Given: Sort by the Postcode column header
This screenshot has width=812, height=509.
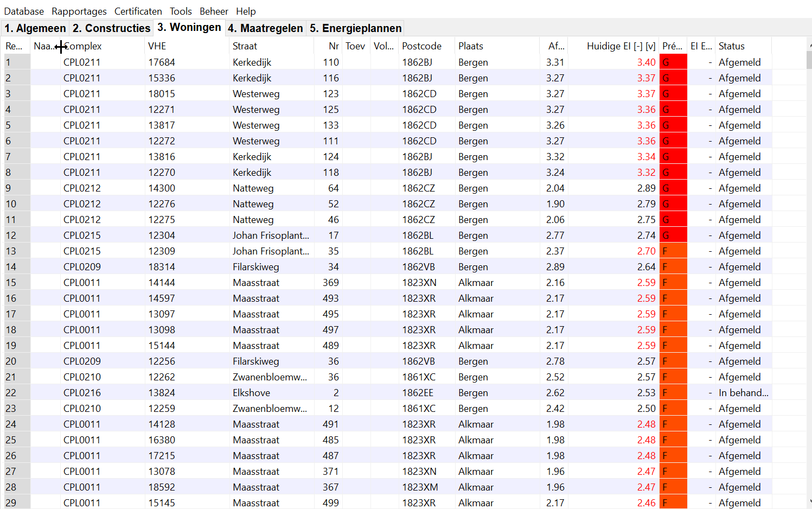Looking at the screenshot, I should 427,46.
